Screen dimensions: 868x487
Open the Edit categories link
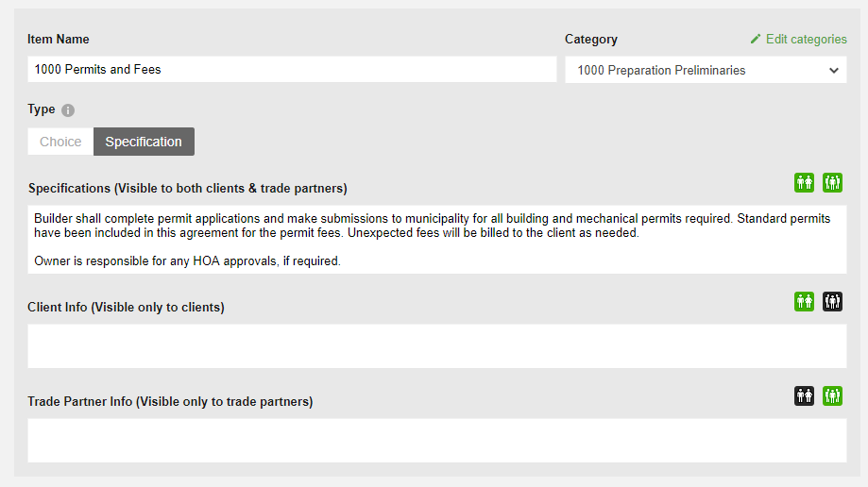point(806,40)
